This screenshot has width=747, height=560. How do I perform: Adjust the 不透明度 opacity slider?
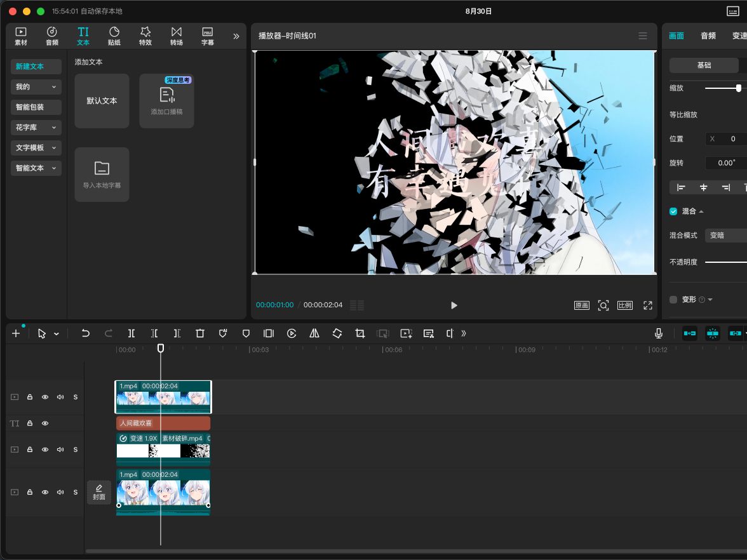pos(726,262)
